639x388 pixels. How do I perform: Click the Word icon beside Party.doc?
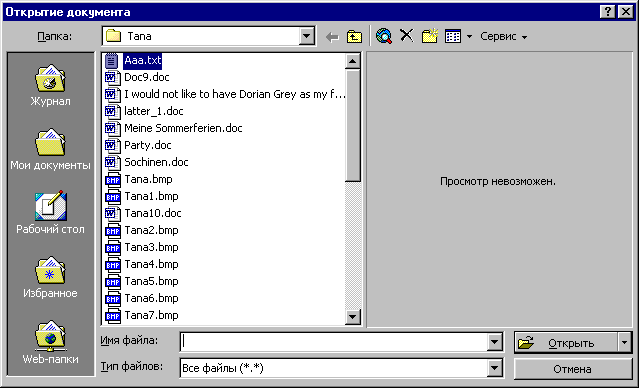click(112, 146)
